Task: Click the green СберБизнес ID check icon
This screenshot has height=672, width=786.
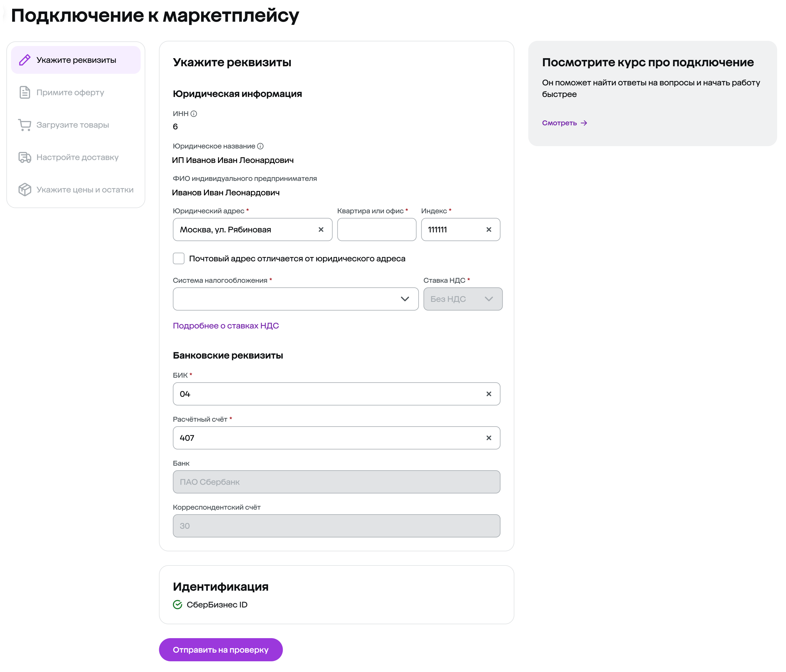Action: coord(177,605)
